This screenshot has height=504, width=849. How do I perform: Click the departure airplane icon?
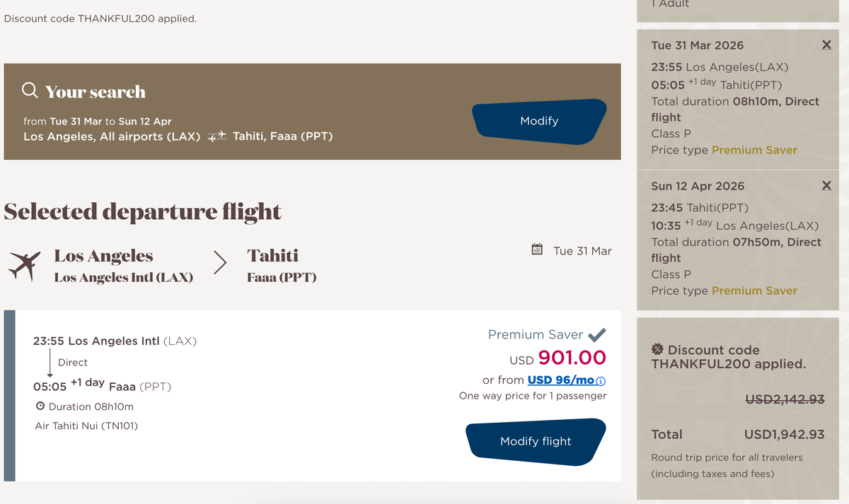click(25, 266)
